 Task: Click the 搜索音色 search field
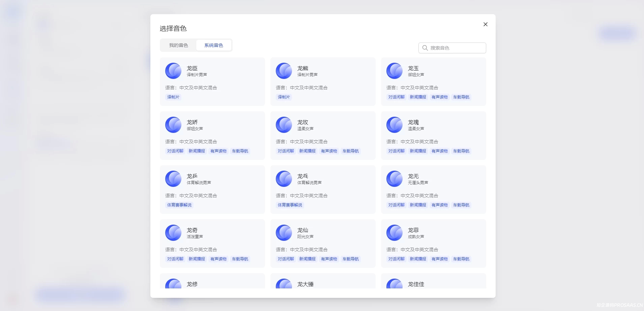(452, 48)
